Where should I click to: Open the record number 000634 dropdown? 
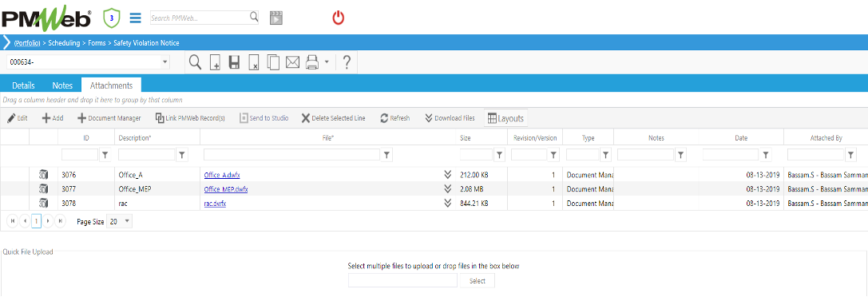point(165,62)
